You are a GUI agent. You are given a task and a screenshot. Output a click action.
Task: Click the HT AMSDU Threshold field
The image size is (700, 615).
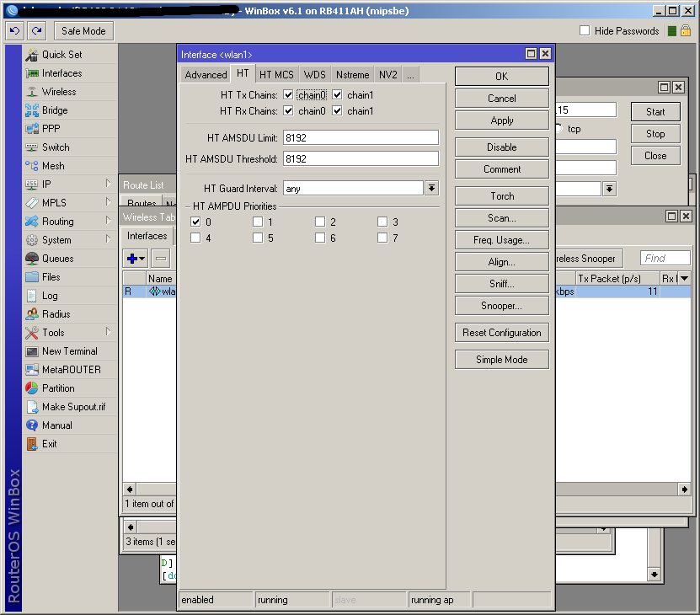[361, 158]
